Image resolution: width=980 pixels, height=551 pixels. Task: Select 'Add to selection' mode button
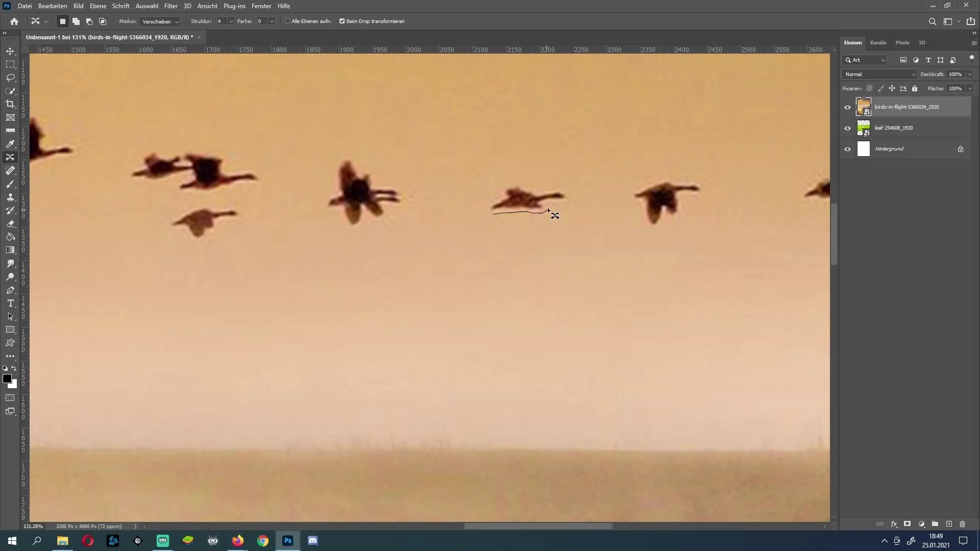coord(76,21)
